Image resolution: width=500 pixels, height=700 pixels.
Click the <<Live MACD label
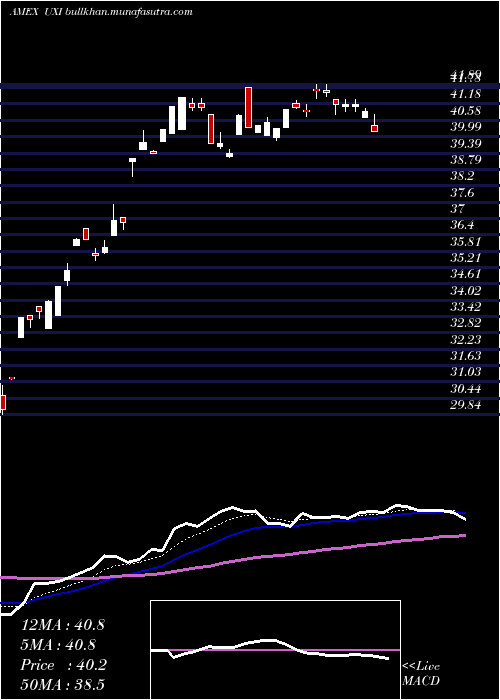(421, 674)
